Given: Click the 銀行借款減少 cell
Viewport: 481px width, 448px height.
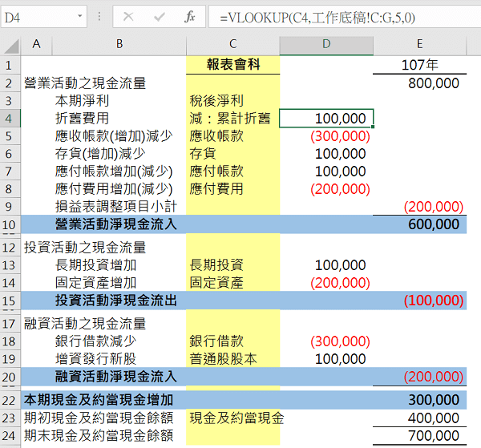Looking at the screenshot, I should (119, 341).
